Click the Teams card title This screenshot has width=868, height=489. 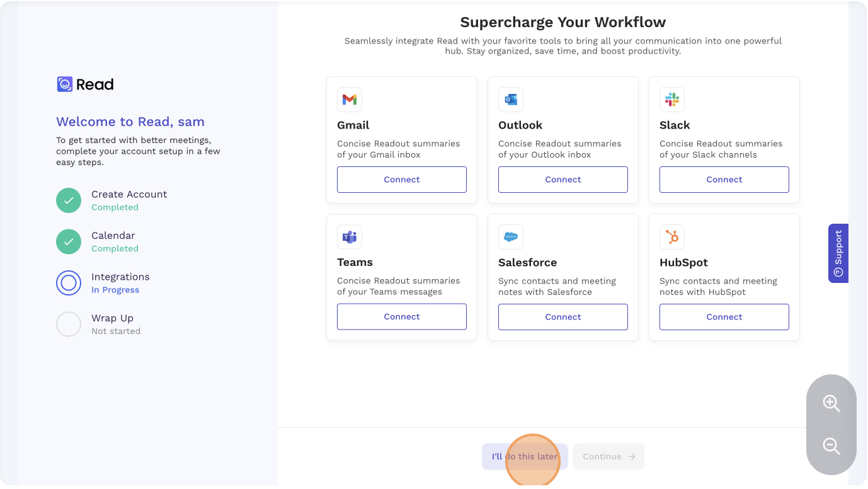tap(355, 262)
